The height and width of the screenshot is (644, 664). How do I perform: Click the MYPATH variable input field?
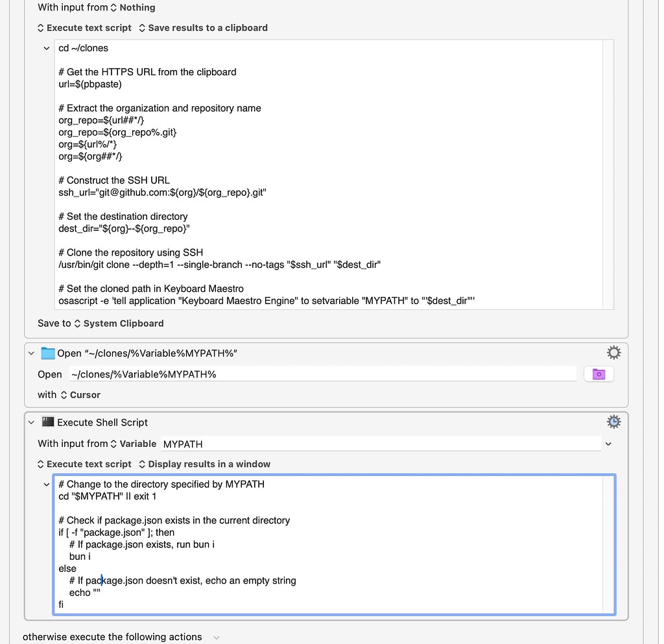point(381,444)
